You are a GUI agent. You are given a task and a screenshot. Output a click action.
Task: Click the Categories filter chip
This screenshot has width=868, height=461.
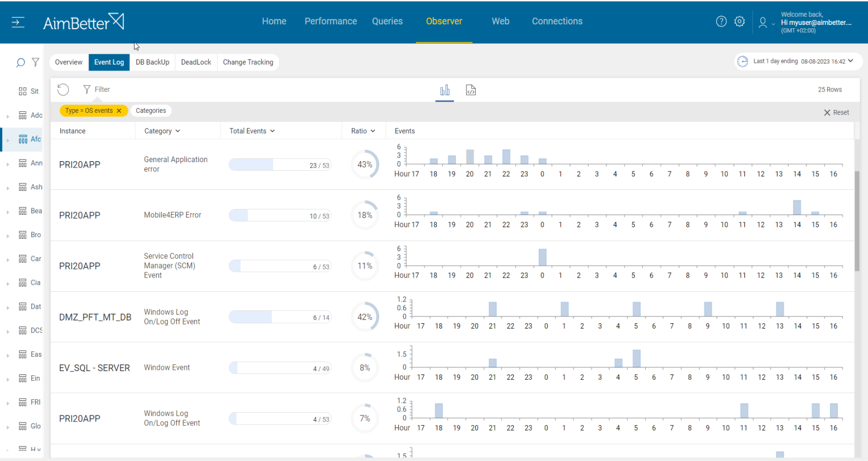pos(151,111)
